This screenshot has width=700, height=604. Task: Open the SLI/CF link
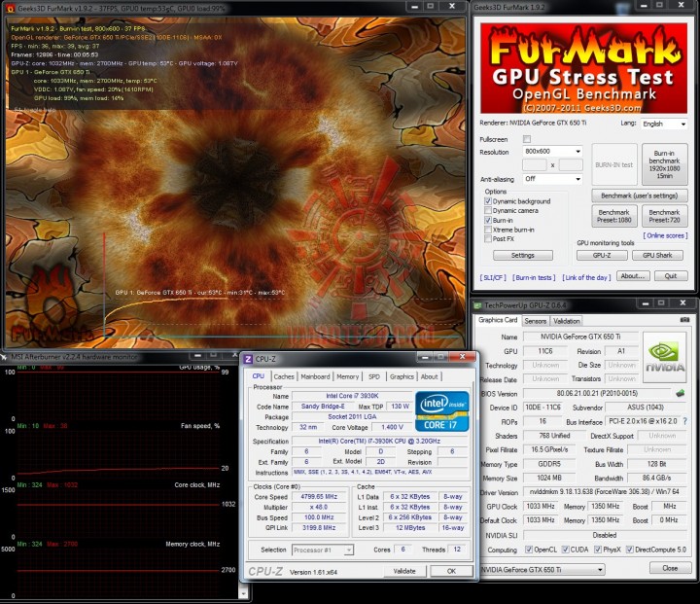pos(493,277)
